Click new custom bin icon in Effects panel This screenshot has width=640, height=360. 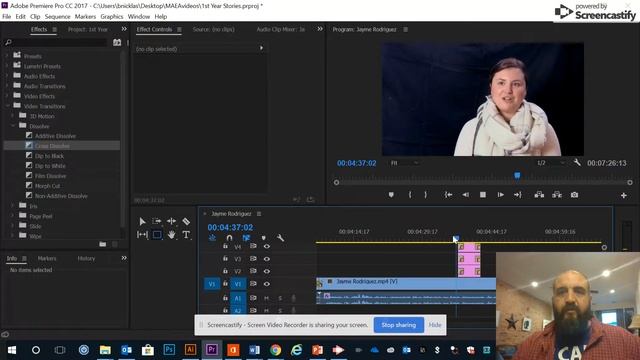coord(103,244)
